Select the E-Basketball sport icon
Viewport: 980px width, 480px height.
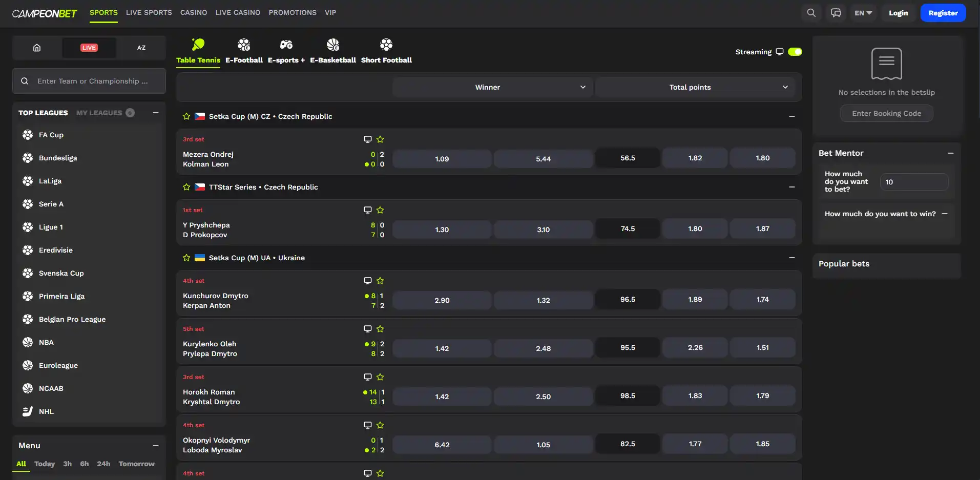[x=333, y=45]
